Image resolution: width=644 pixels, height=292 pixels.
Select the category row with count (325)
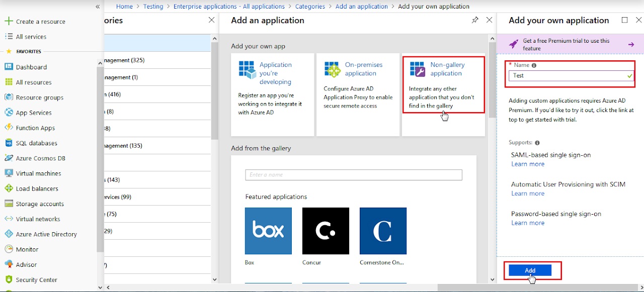[156, 60]
